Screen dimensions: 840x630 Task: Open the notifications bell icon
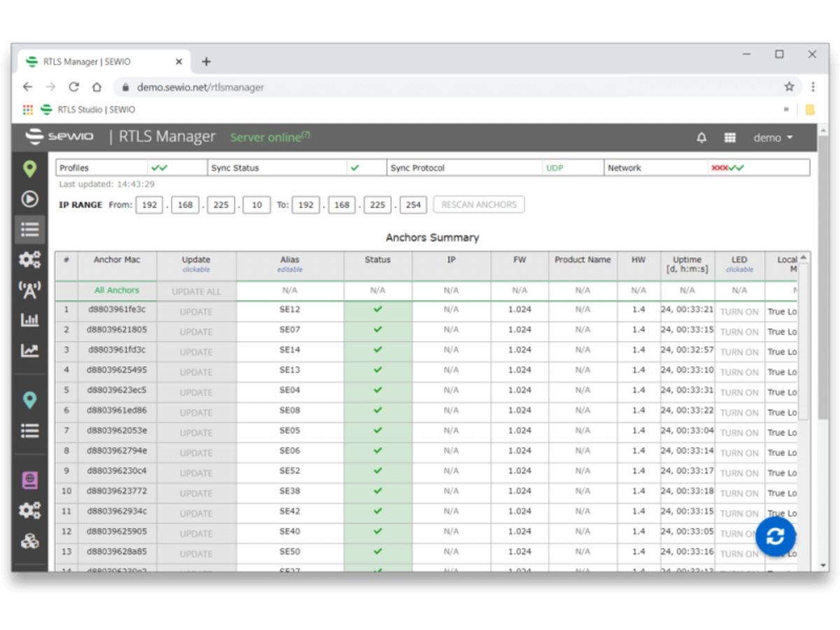[701, 138]
